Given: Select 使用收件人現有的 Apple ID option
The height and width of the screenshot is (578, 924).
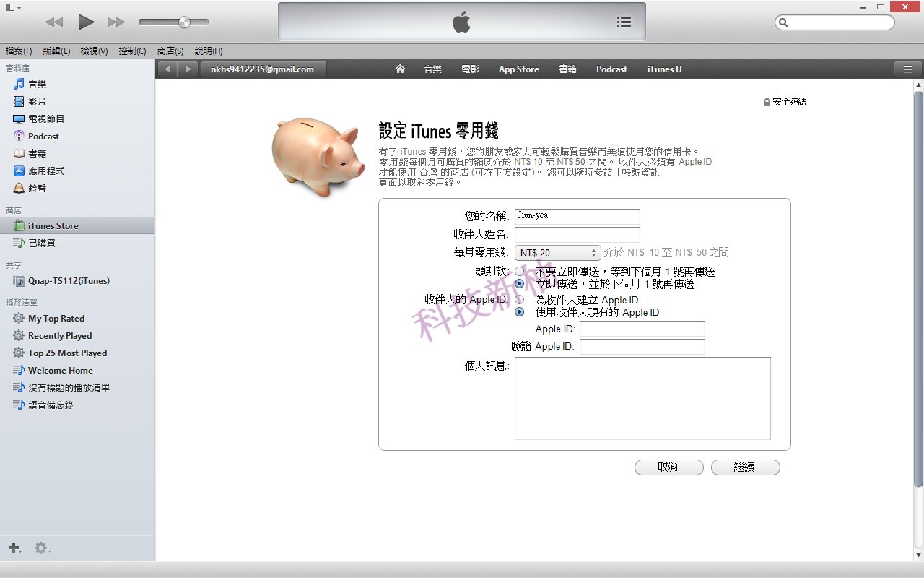Looking at the screenshot, I should pyautogui.click(x=520, y=312).
